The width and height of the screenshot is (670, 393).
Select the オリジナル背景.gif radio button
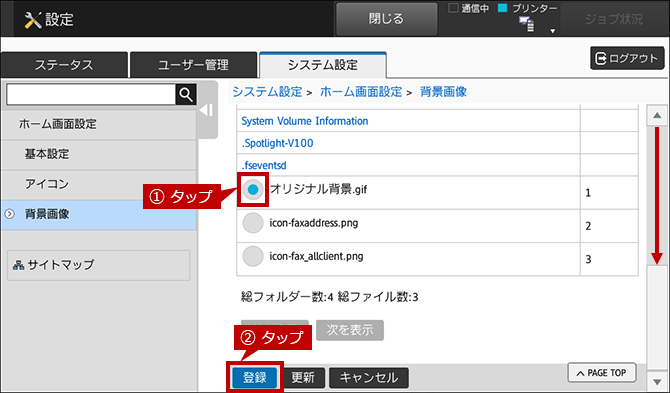pyautogui.click(x=253, y=190)
